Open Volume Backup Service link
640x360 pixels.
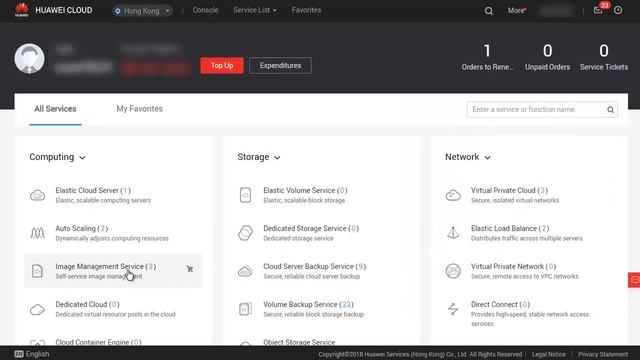coord(309,304)
